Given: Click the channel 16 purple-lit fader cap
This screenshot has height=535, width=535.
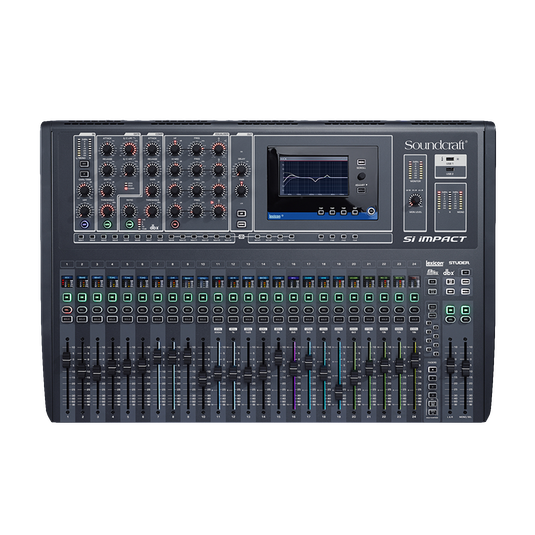Looking at the screenshot, I should click(x=293, y=367).
